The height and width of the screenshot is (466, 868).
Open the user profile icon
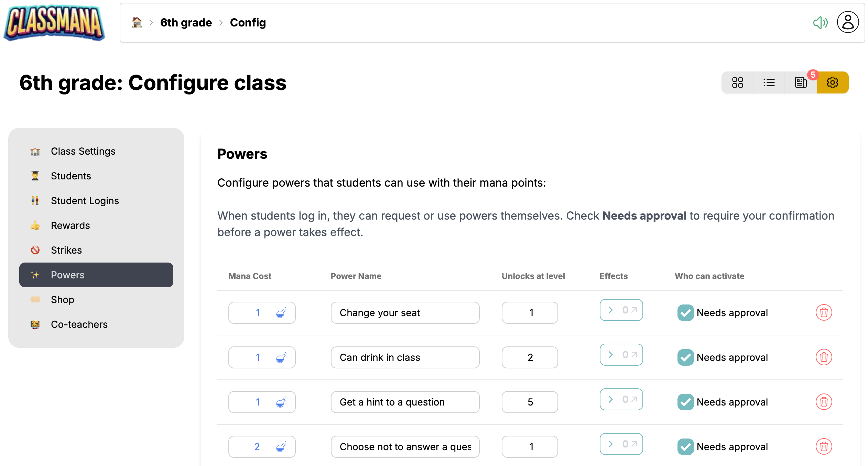click(848, 22)
